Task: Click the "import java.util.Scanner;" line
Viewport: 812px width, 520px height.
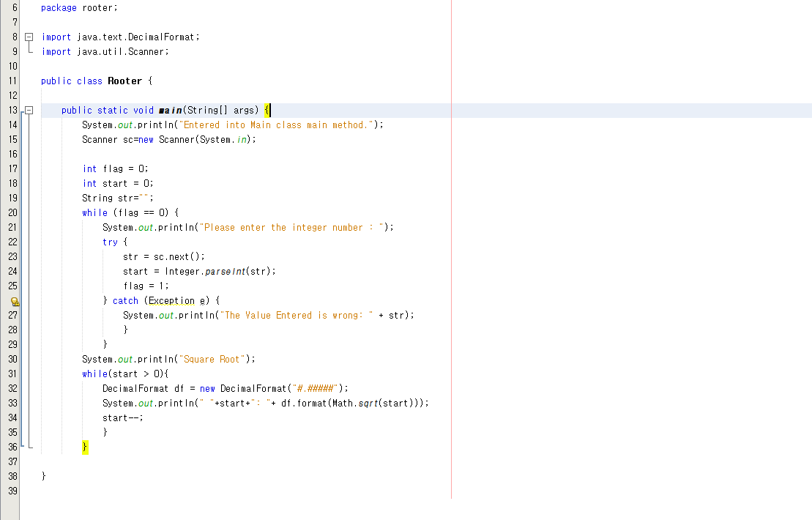Action: [108, 51]
